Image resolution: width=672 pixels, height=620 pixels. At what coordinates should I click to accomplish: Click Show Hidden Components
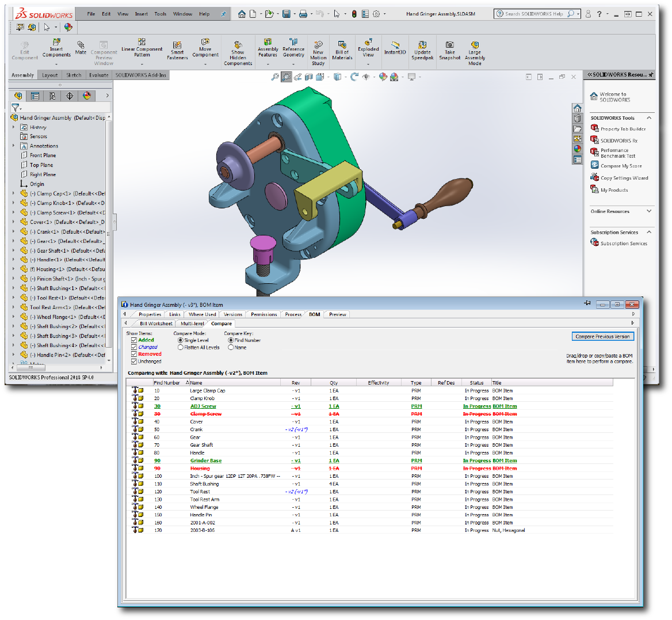point(238,54)
